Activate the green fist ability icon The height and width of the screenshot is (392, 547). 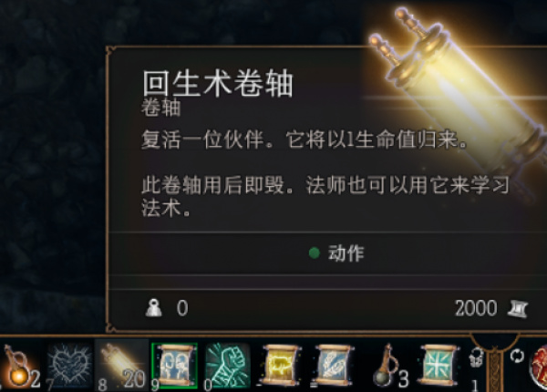[227, 366]
